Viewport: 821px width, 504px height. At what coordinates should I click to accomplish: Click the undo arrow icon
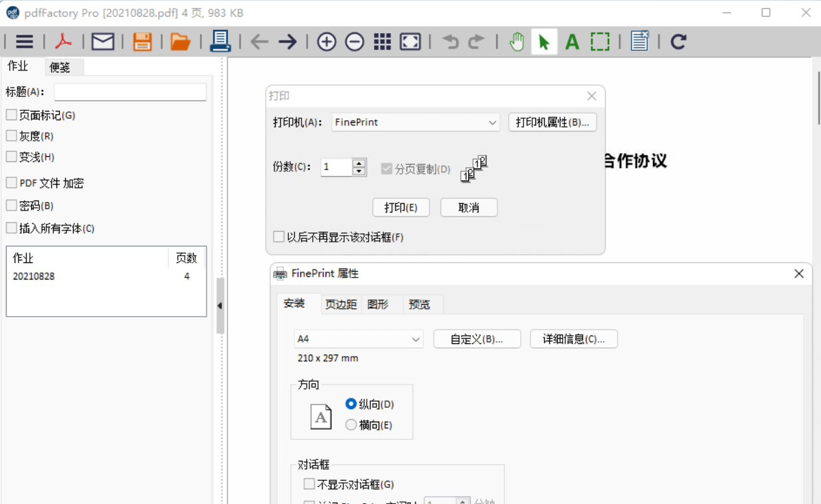pyautogui.click(x=450, y=42)
